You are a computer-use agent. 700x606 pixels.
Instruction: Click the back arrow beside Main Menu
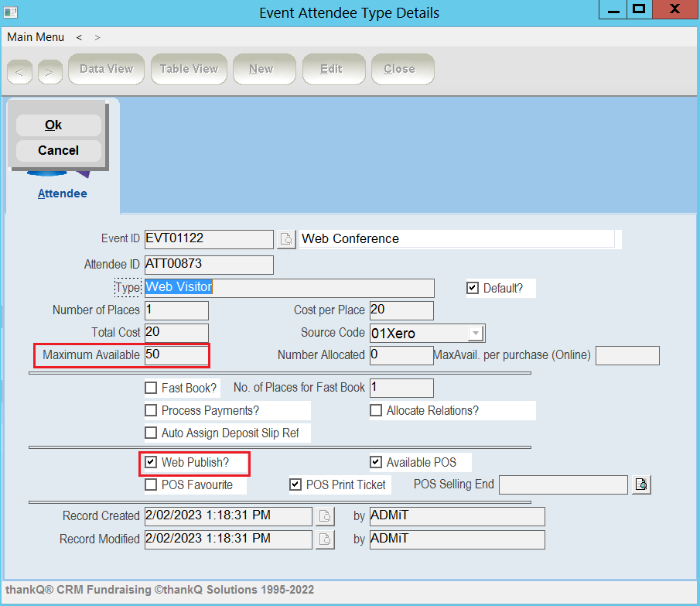tap(79, 37)
